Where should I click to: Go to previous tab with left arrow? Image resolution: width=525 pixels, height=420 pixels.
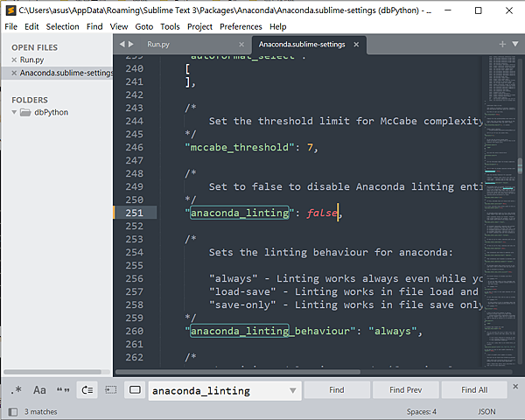click(122, 44)
